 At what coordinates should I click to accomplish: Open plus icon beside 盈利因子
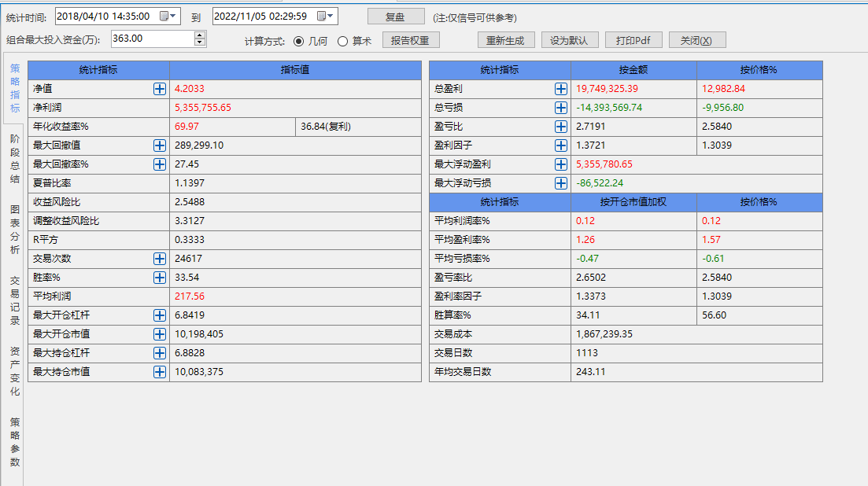tap(561, 145)
